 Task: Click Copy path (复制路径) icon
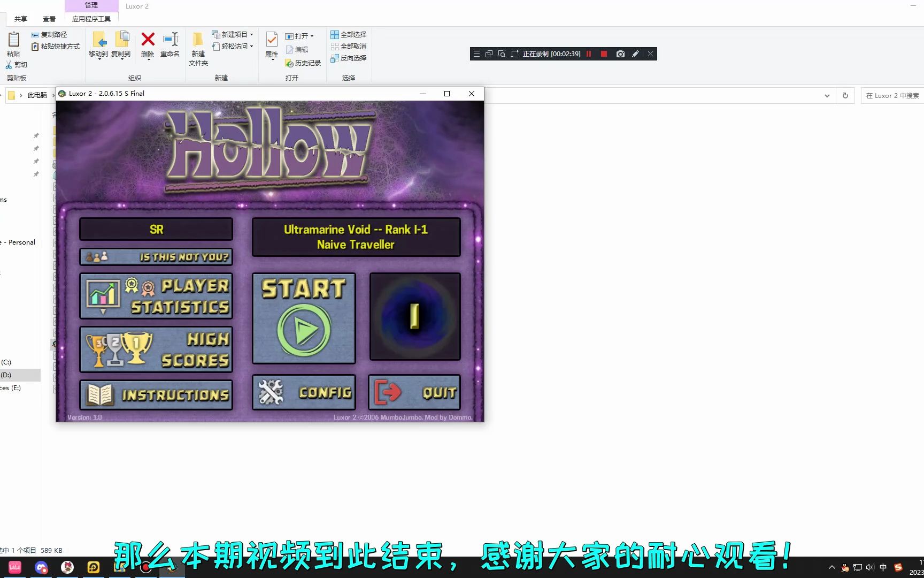coord(35,35)
